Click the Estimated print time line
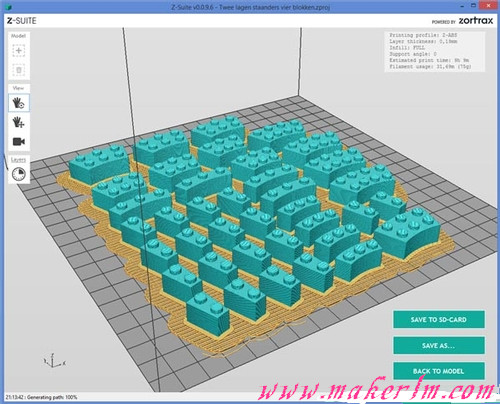Image resolution: width=500 pixels, height=404 pixels. 429,60
